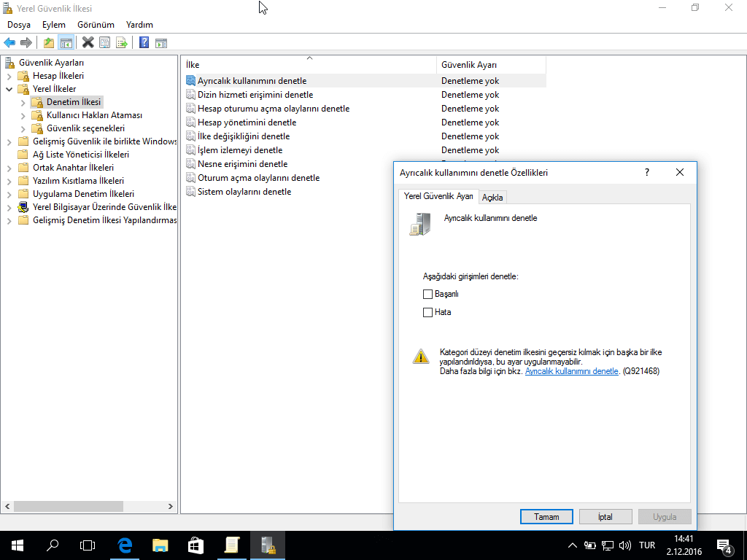
Task: Open Microsoft Edge from the taskbar
Action: point(125,545)
